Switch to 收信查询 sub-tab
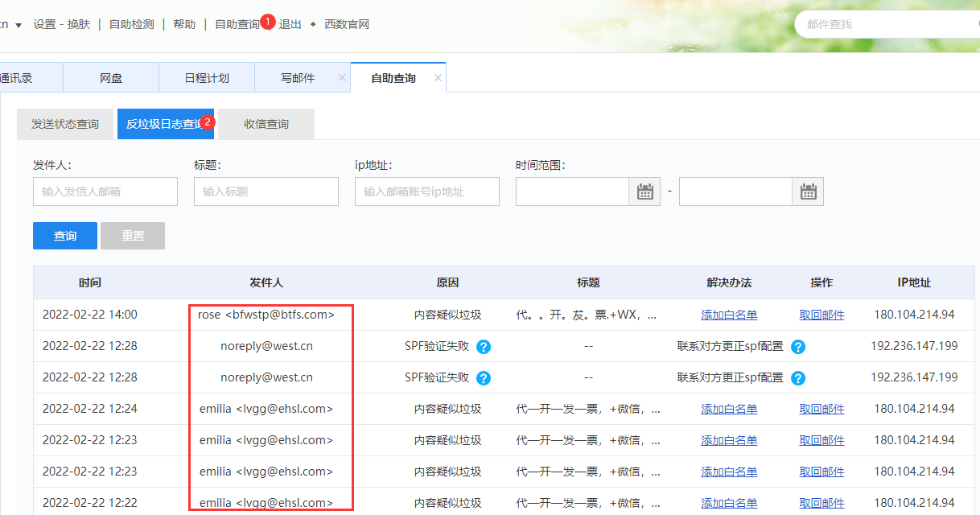 coord(266,124)
